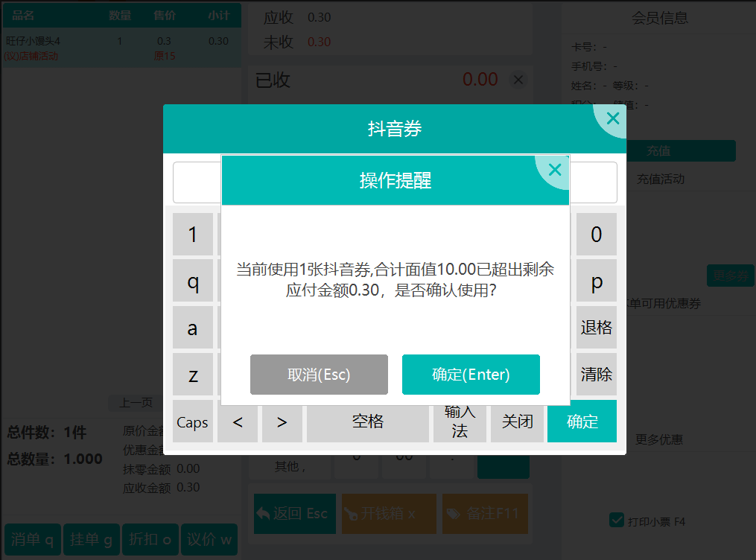Click the 会员信息 header
This screenshot has height=560, width=756.
pos(660,18)
